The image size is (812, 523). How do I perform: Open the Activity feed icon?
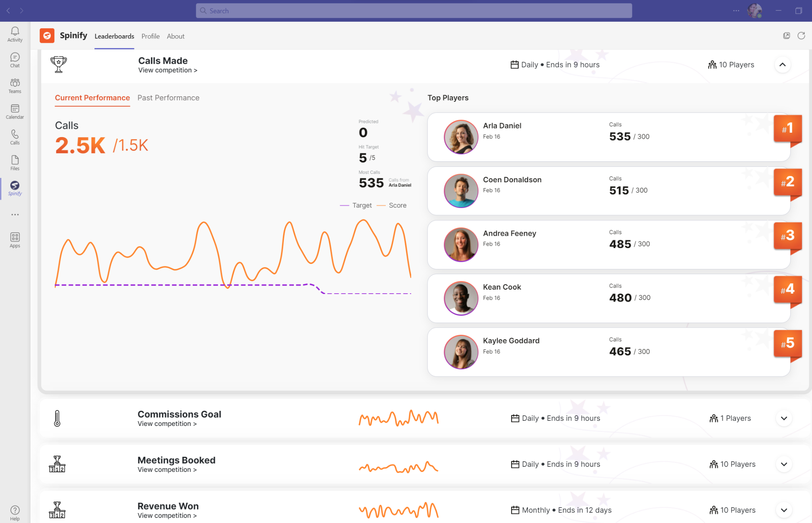pos(15,34)
